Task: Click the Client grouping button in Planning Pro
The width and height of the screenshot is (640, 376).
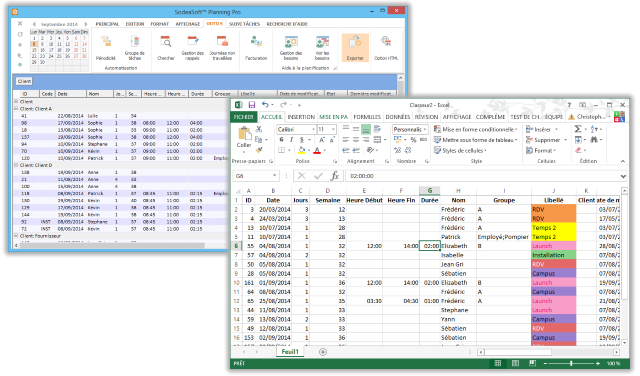Action: (24, 81)
